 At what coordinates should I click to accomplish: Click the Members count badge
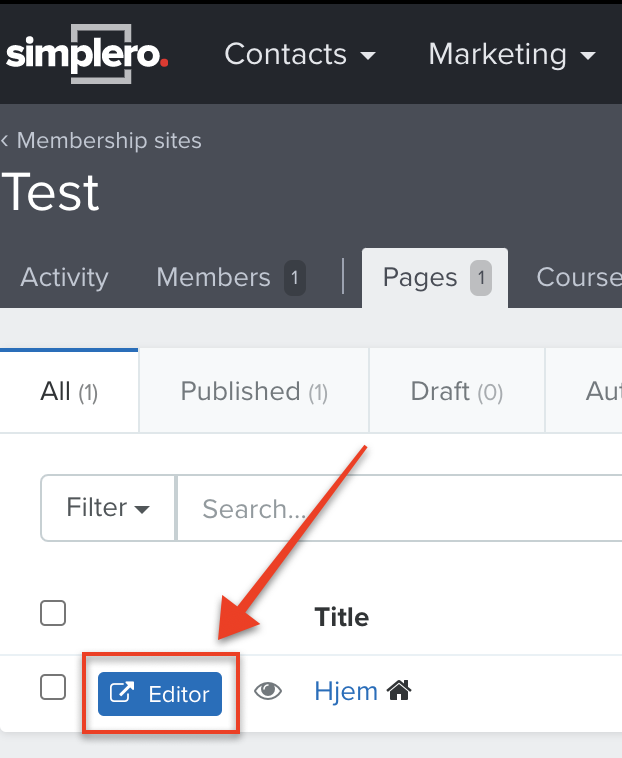tap(294, 278)
